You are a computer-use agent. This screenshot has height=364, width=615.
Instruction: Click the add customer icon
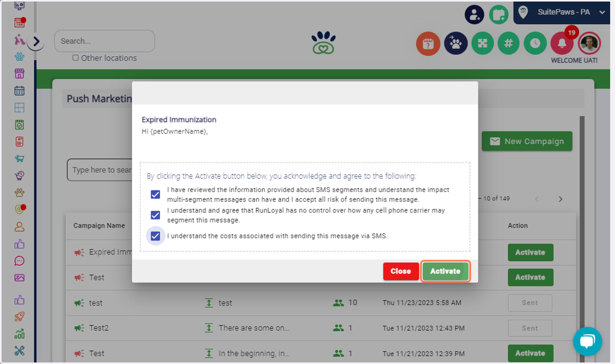coord(475,14)
